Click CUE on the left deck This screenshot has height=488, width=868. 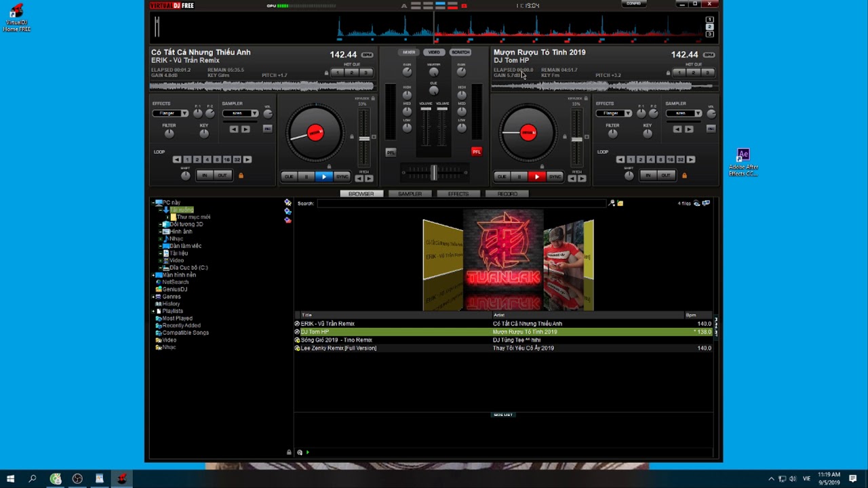(x=289, y=176)
